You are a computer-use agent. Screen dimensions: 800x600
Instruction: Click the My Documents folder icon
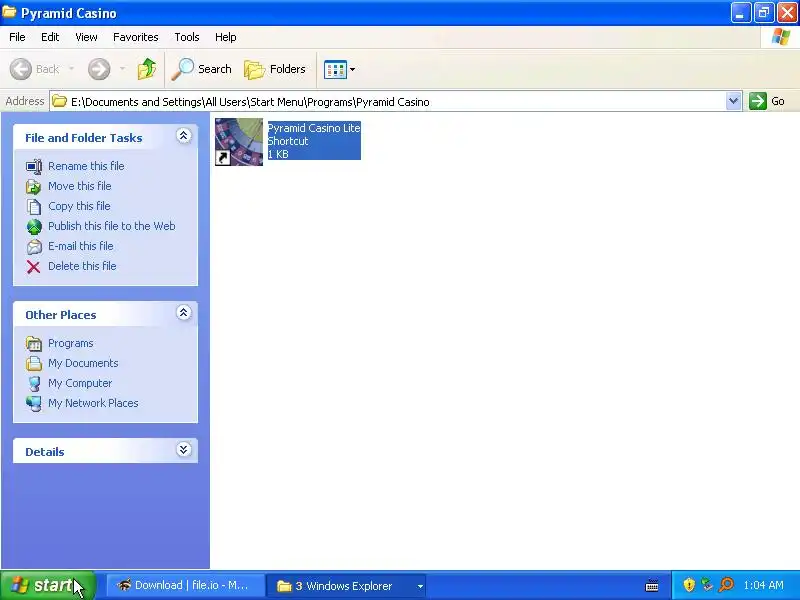(34, 363)
